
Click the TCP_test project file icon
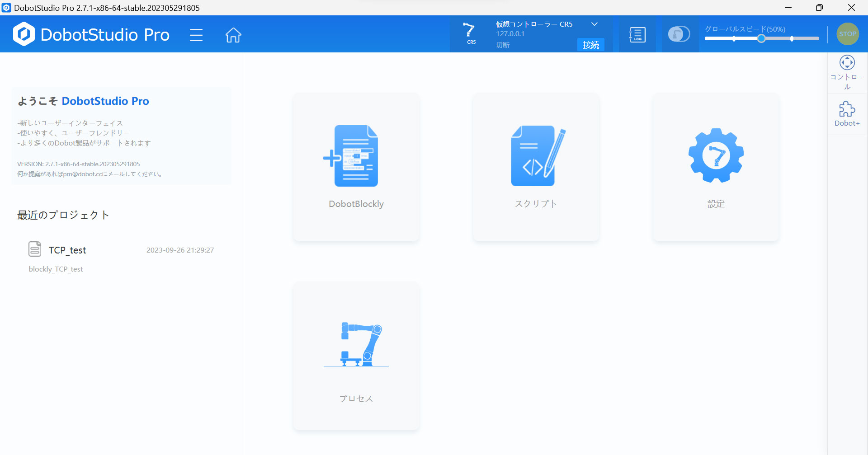[35, 249]
